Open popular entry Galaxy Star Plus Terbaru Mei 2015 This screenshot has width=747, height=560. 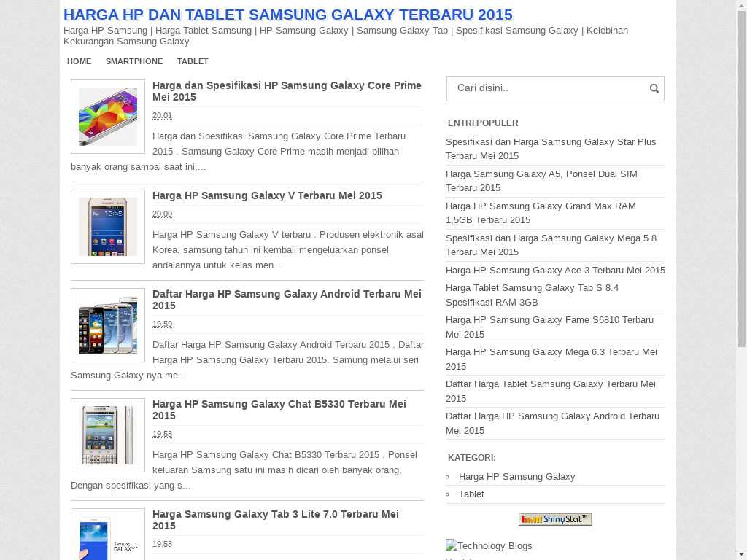[x=551, y=149]
